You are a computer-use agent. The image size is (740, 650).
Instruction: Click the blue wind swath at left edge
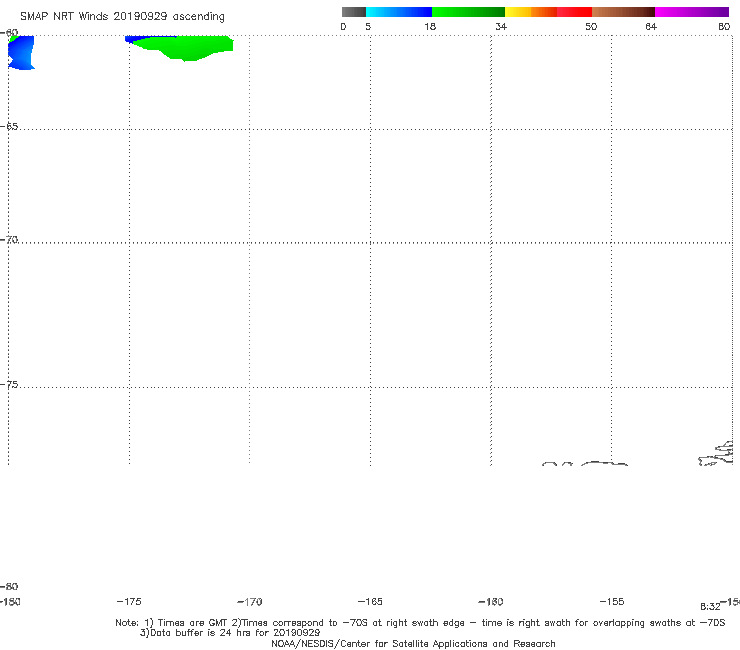(21, 52)
